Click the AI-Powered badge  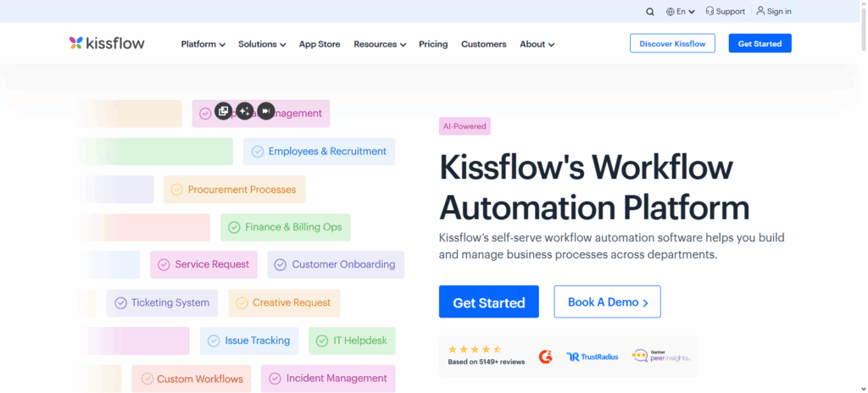coord(465,126)
